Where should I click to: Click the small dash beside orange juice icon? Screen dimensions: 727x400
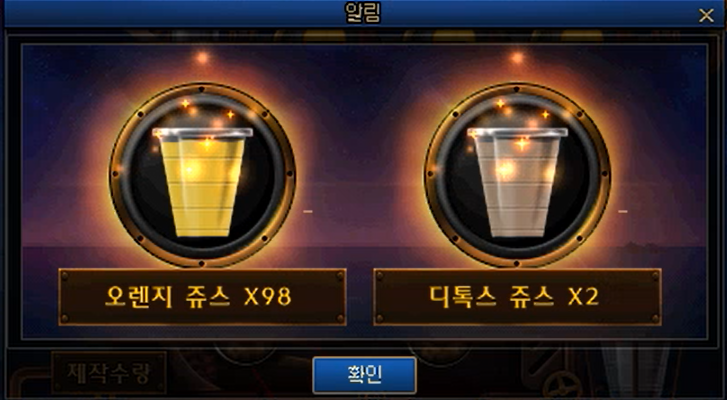click(308, 211)
